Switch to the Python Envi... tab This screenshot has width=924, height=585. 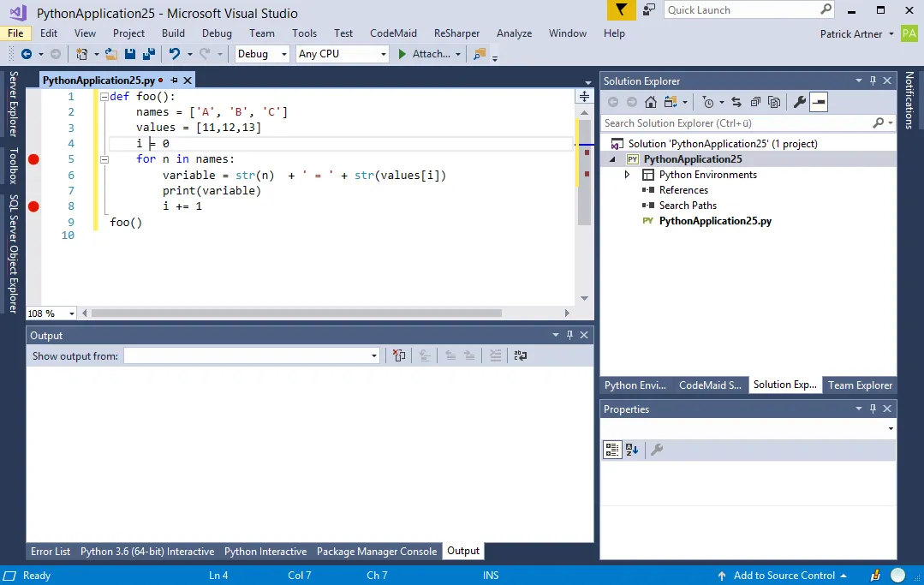(x=635, y=385)
